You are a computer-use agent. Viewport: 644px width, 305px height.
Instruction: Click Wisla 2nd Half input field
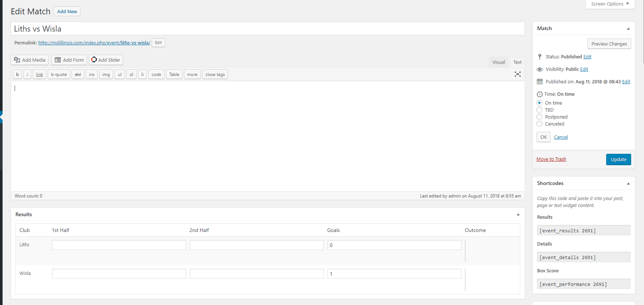(x=257, y=273)
